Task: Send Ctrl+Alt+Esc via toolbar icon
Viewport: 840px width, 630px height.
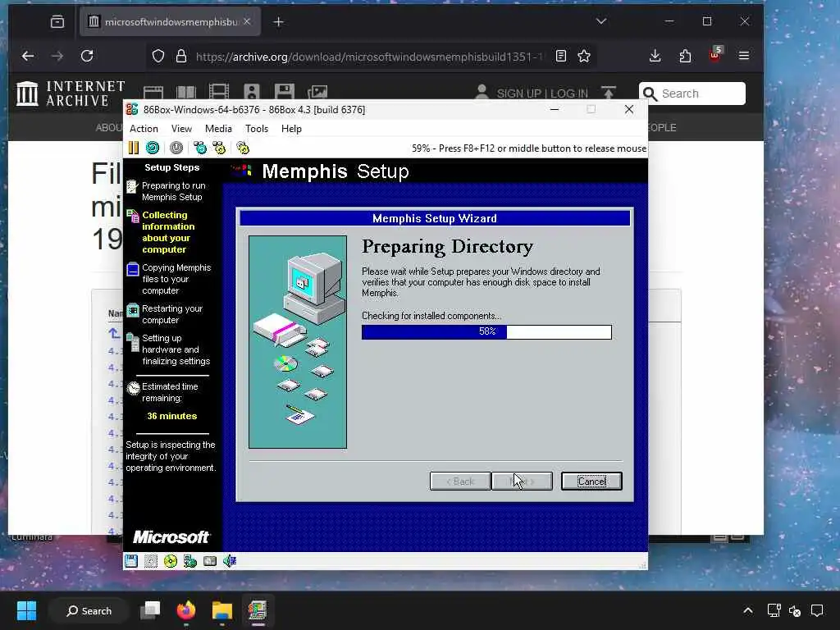Action: [219, 148]
